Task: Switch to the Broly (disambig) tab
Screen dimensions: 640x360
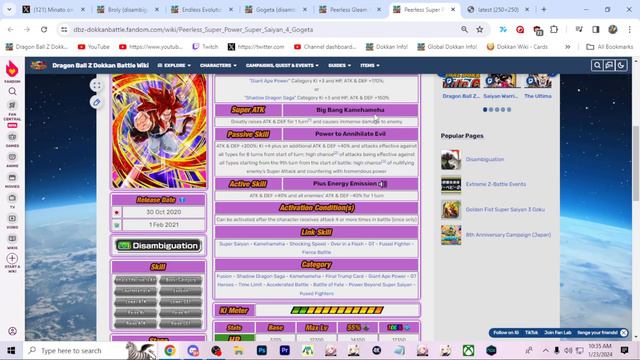Action: tap(128, 9)
